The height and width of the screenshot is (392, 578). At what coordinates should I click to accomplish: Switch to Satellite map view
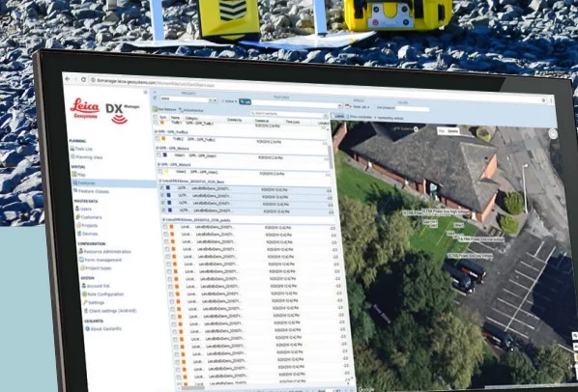452,131
